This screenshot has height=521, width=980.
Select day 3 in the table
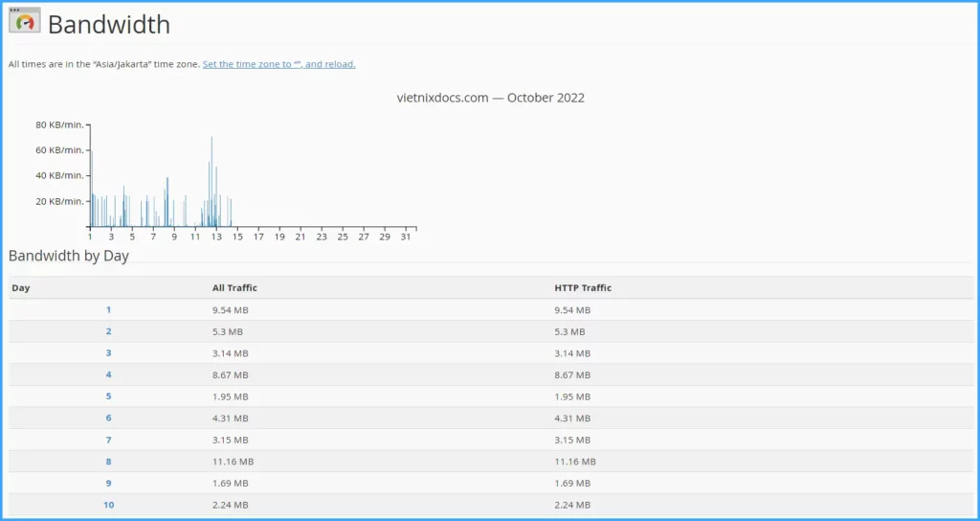click(x=108, y=353)
